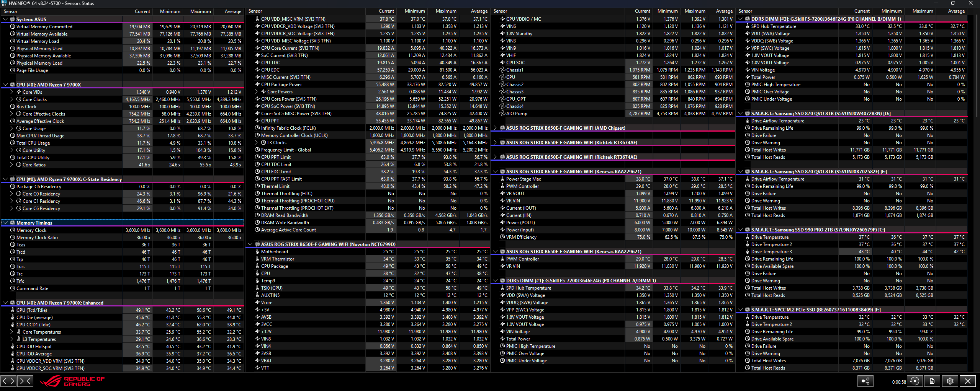Click the clock icon beside VRM Efficiency
This screenshot has width=980, height=391.
(502, 237)
